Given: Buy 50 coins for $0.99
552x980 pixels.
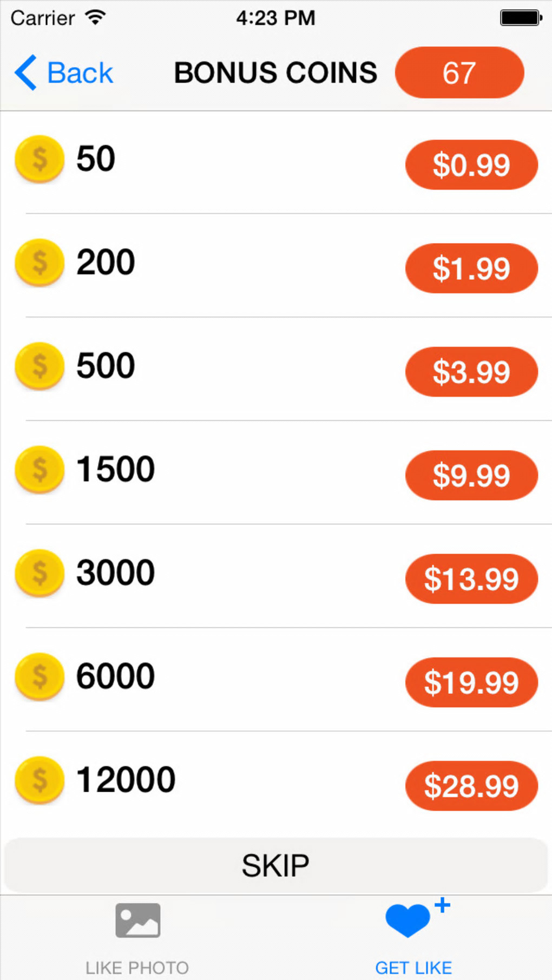Looking at the screenshot, I should coord(471,165).
